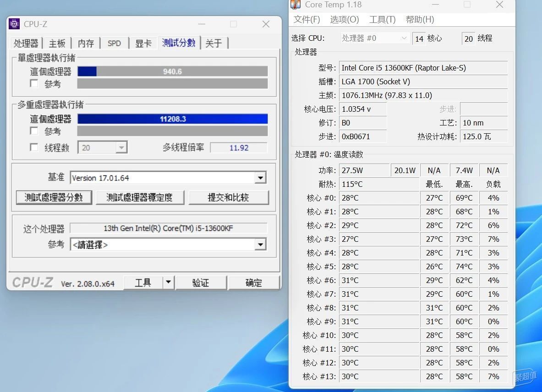Screen dimensions: 542x392
Task: Open the 基准 Version 17.01.64 dropdown
Action: tap(260, 178)
